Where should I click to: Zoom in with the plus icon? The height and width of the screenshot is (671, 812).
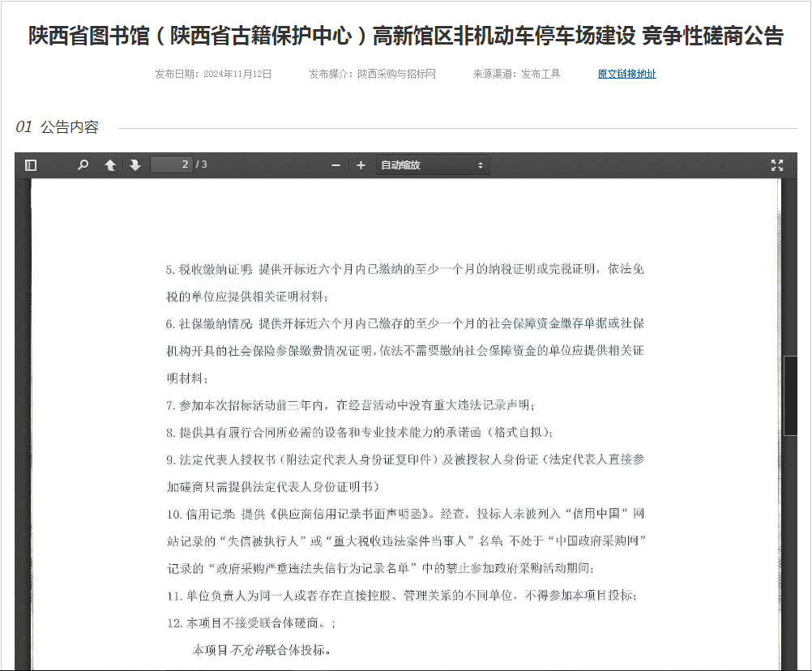tap(361, 165)
